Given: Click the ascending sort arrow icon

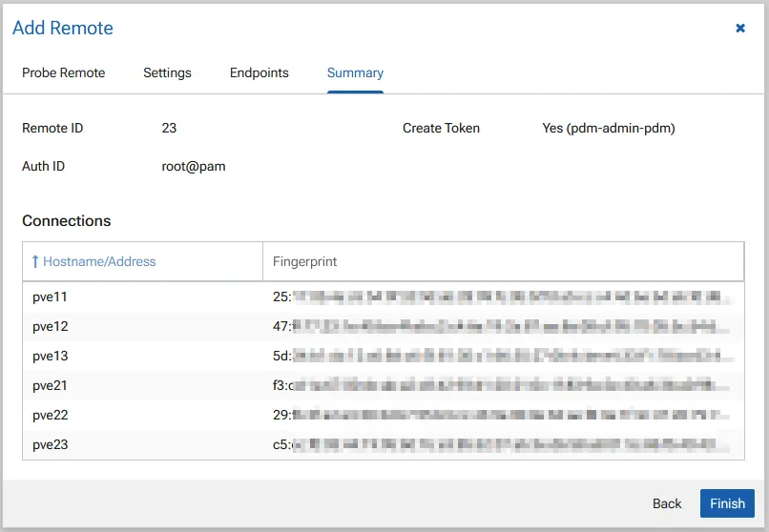Looking at the screenshot, I should click(35, 261).
